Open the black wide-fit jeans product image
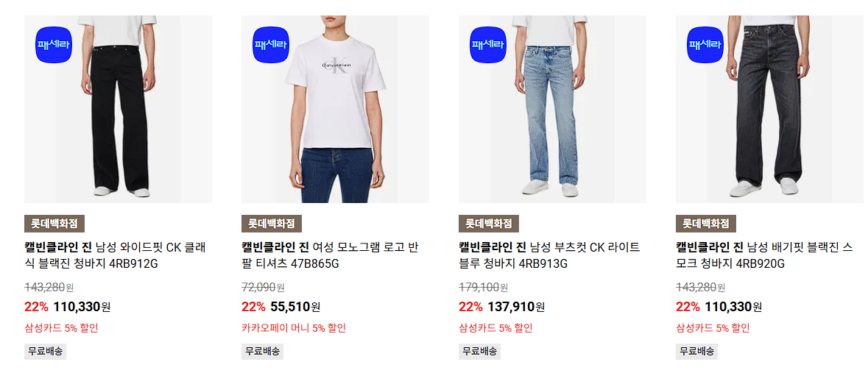The height and width of the screenshot is (373, 868). (118, 109)
